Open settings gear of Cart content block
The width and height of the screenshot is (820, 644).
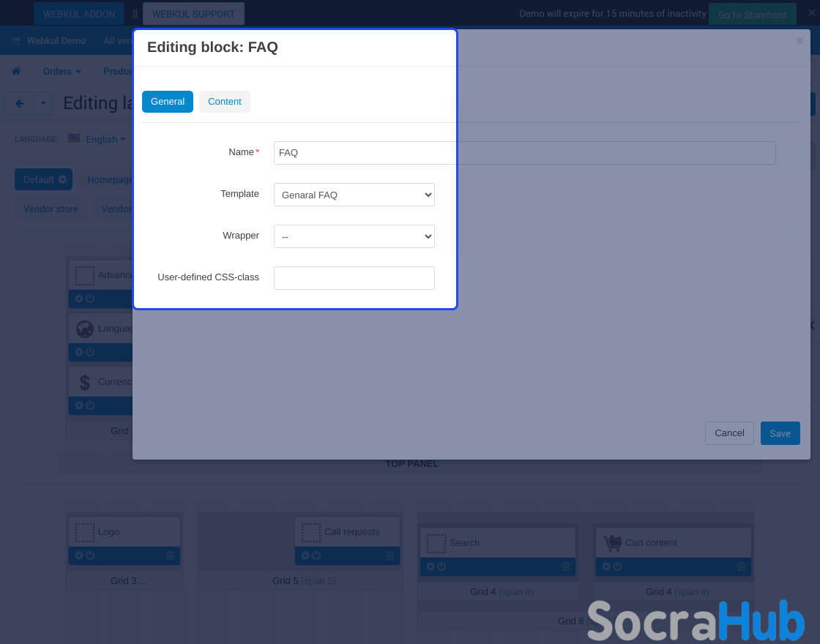606,566
